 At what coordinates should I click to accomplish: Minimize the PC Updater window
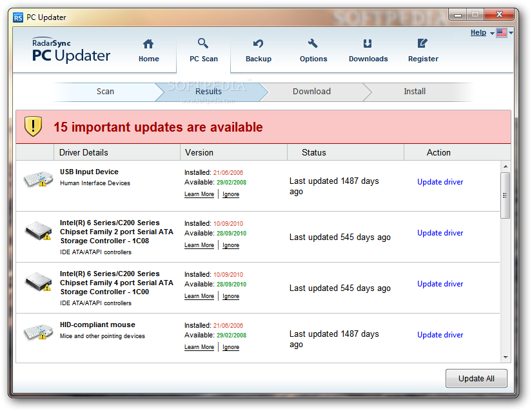click(458, 15)
